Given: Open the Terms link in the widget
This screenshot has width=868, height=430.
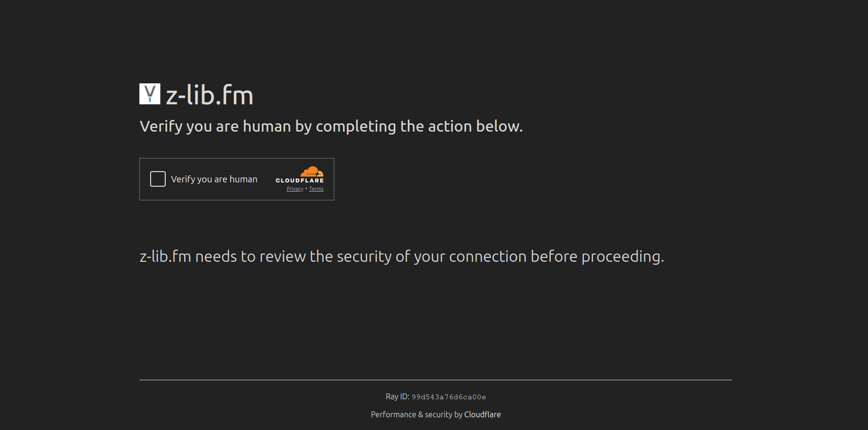Looking at the screenshot, I should 316,189.
